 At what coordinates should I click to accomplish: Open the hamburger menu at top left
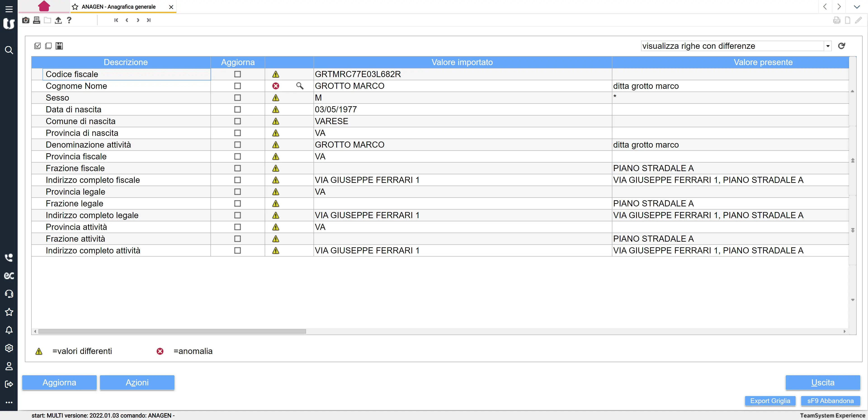[x=9, y=9]
